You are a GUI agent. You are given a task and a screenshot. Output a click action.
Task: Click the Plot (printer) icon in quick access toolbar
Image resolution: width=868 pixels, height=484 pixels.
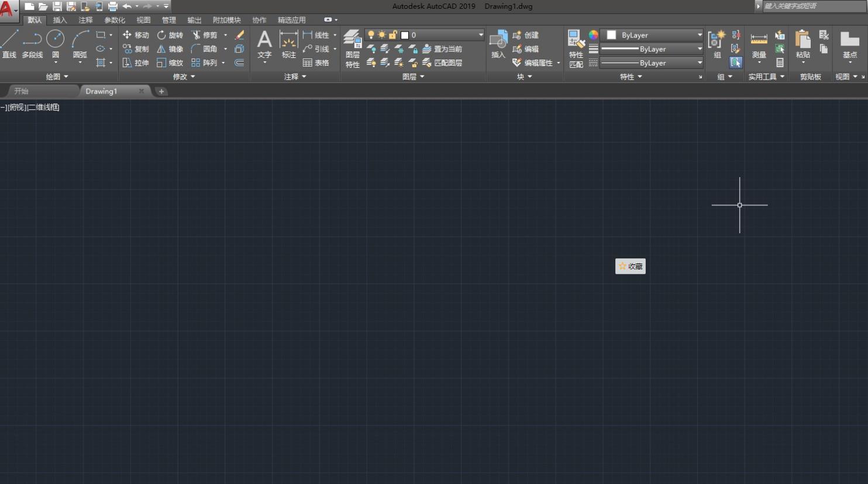point(113,6)
